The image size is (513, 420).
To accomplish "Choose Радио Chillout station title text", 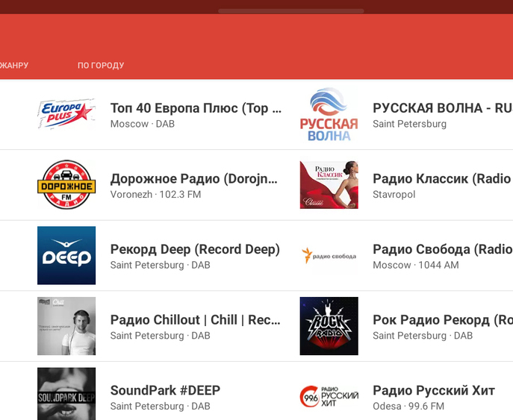I will pyautogui.click(x=196, y=320).
